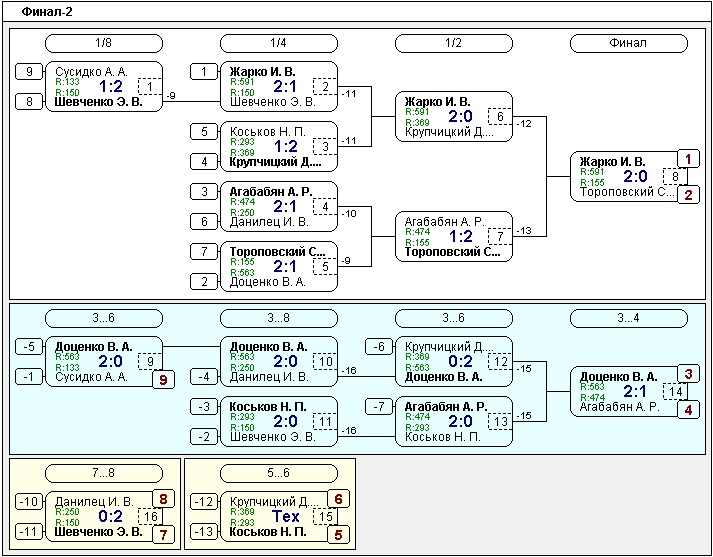Open match number 7 dashed box

(500, 236)
